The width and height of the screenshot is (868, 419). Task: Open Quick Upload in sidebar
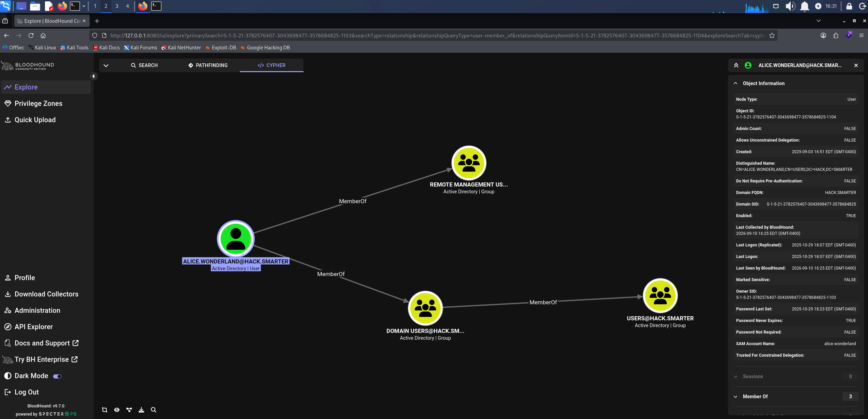(46, 120)
